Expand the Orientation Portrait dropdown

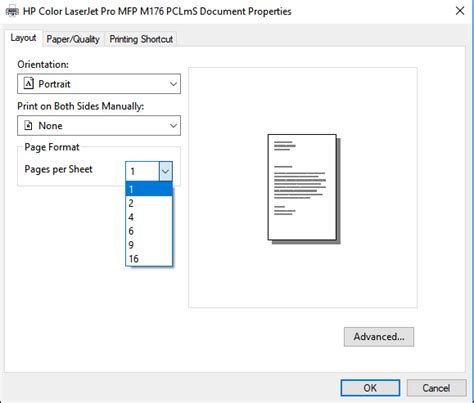coord(99,84)
